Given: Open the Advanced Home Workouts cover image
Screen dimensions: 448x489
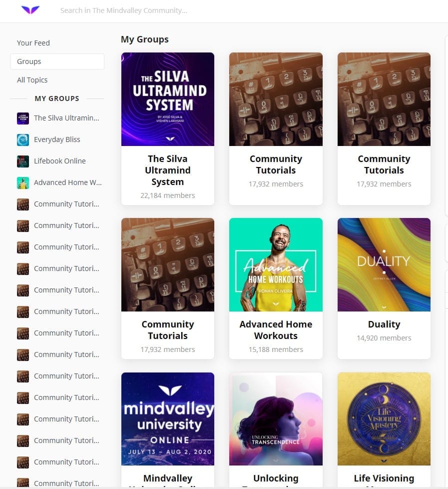Looking at the screenshot, I should point(276,264).
